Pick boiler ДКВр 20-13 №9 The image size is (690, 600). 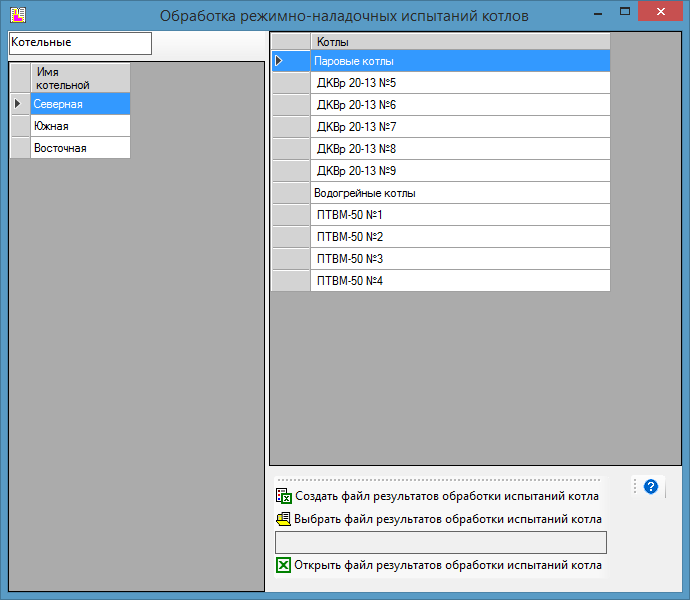[460, 171]
